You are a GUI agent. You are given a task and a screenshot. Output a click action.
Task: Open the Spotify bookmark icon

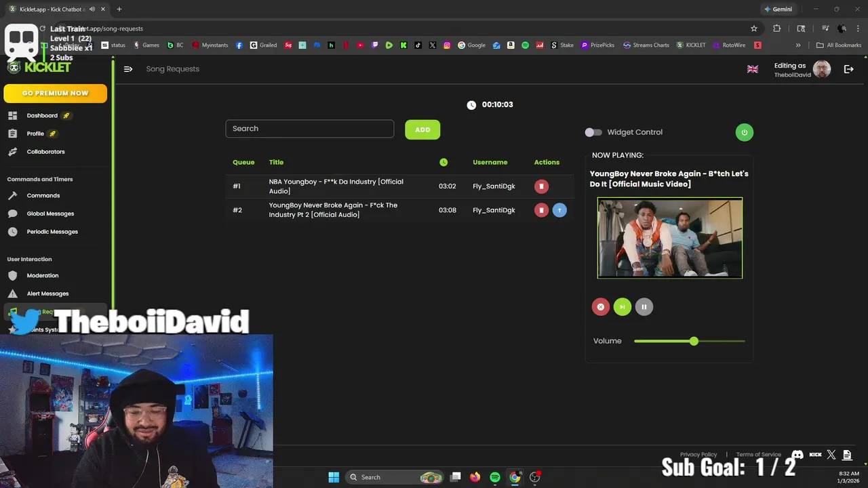(x=525, y=45)
